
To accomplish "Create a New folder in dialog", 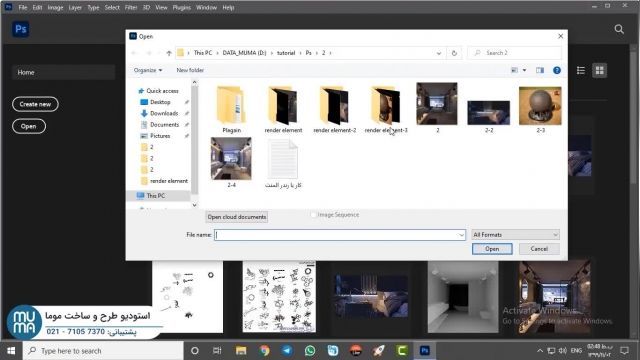I will coord(190,70).
